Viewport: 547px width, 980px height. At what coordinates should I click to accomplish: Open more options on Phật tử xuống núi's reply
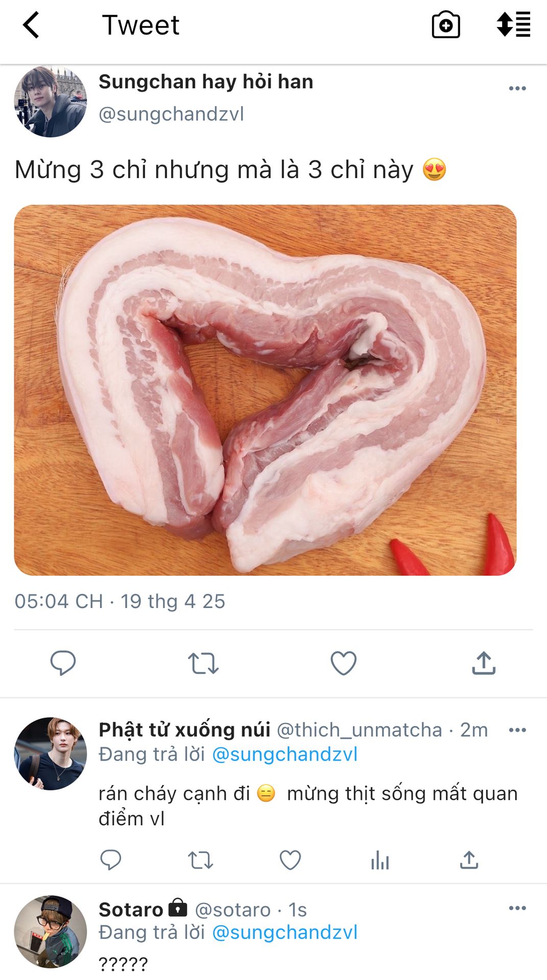tap(517, 730)
